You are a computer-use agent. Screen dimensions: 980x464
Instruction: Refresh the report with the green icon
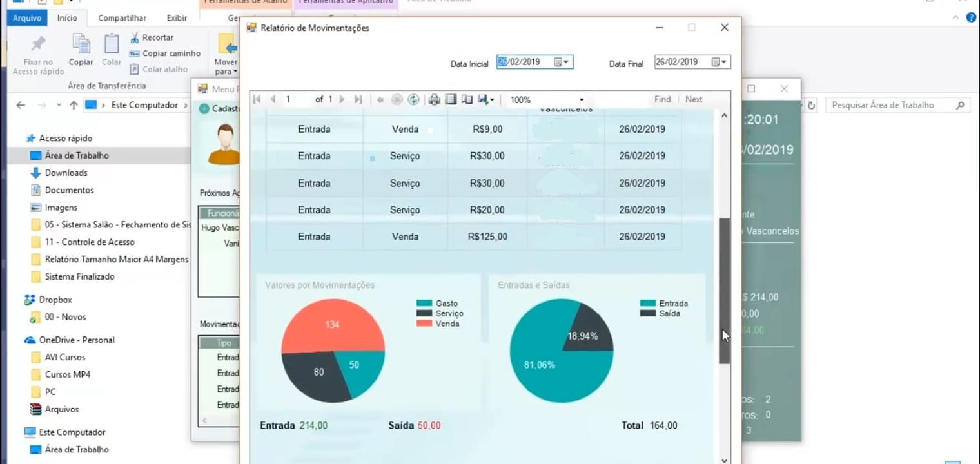click(414, 99)
